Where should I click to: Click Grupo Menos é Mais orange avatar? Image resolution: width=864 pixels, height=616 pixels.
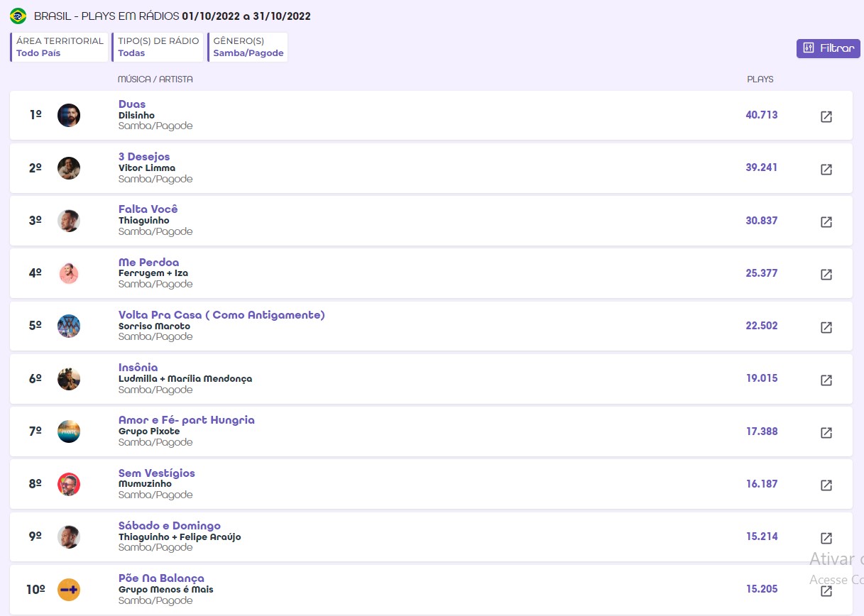[x=69, y=590]
